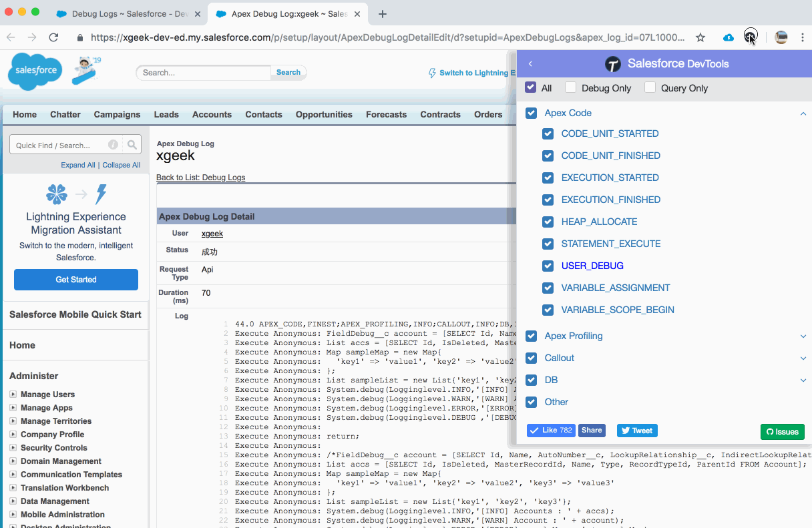The width and height of the screenshot is (812, 528).
Task: Focus the top Search text box
Action: (204, 72)
